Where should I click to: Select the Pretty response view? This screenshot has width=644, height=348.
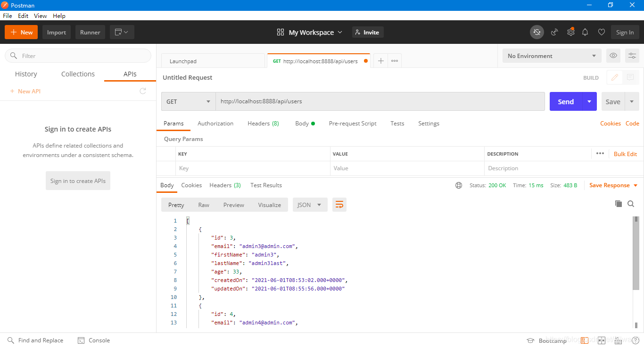coord(176,205)
